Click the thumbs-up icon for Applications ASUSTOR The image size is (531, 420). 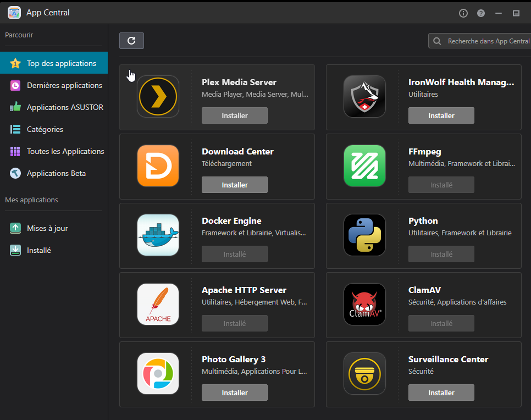tap(15, 107)
